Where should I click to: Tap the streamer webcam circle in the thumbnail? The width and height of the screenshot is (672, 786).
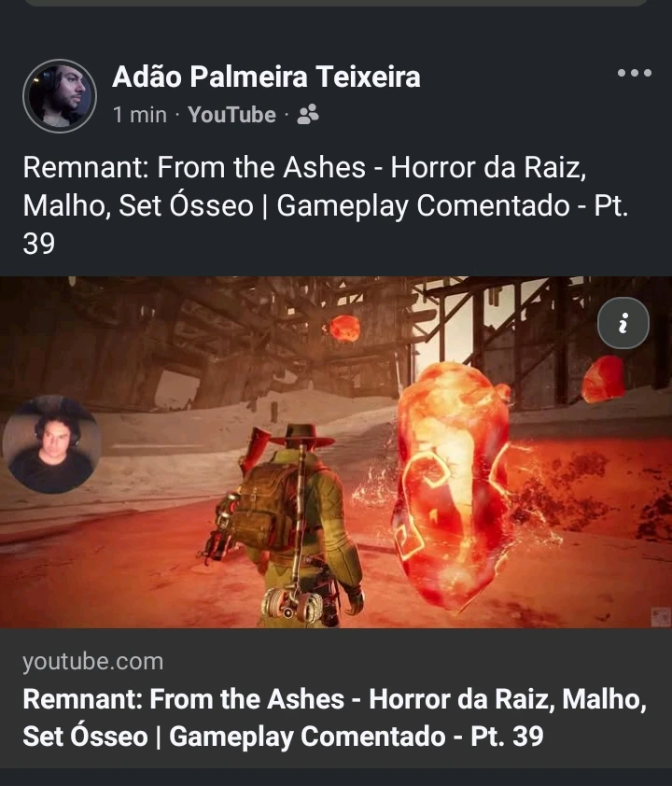(x=52, y=444)
